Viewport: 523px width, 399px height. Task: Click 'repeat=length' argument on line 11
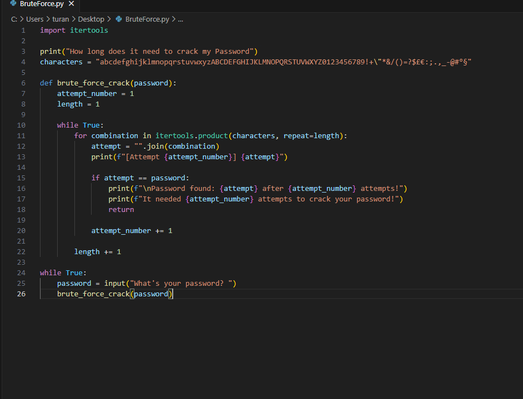311,136
